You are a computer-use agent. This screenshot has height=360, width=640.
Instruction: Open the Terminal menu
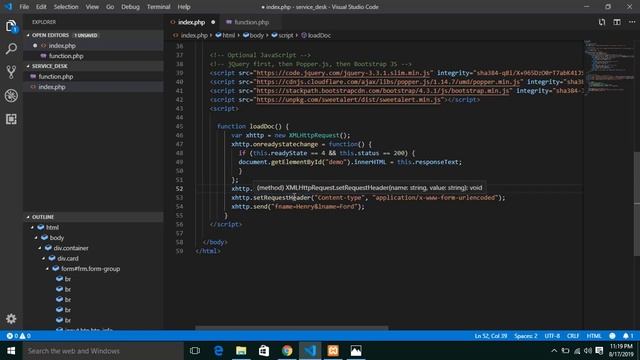tap(158, 7)
